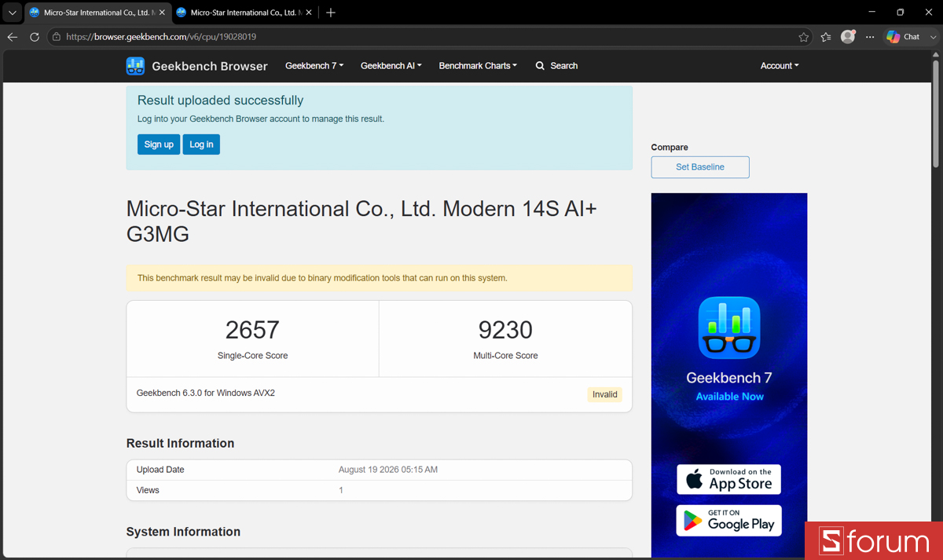
Task: Click the Upload Date row label
Action: (160, 470)
